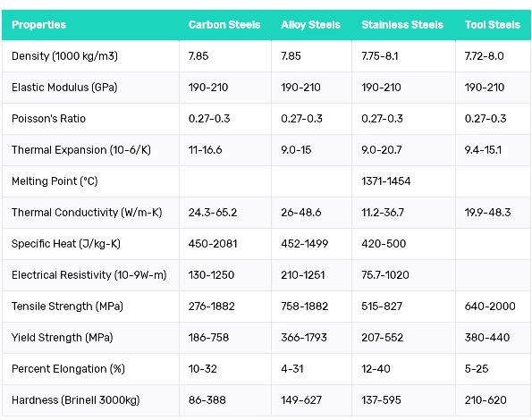Click Electrical Resistivity stainless value 75.7-1020
532x420 pixels.
pos(385,275)
